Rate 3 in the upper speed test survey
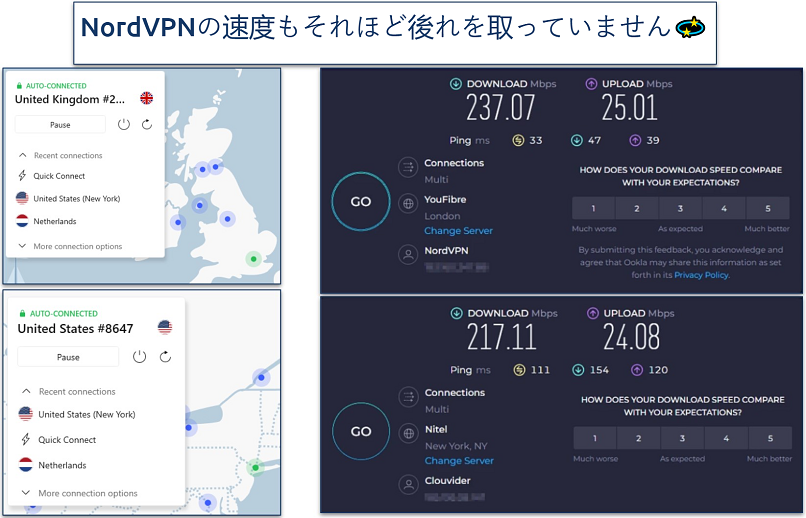This screenshot has height=518, width=806. point(680,208)
